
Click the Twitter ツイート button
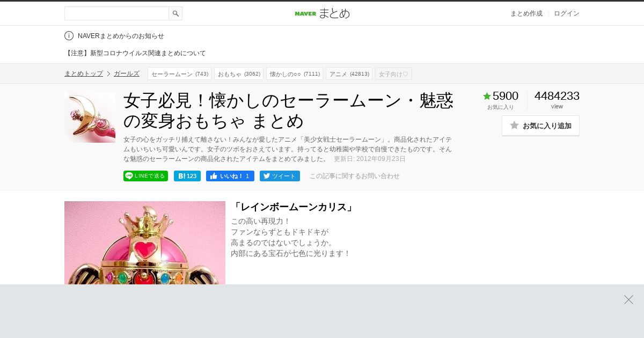[x=280, y=176]
